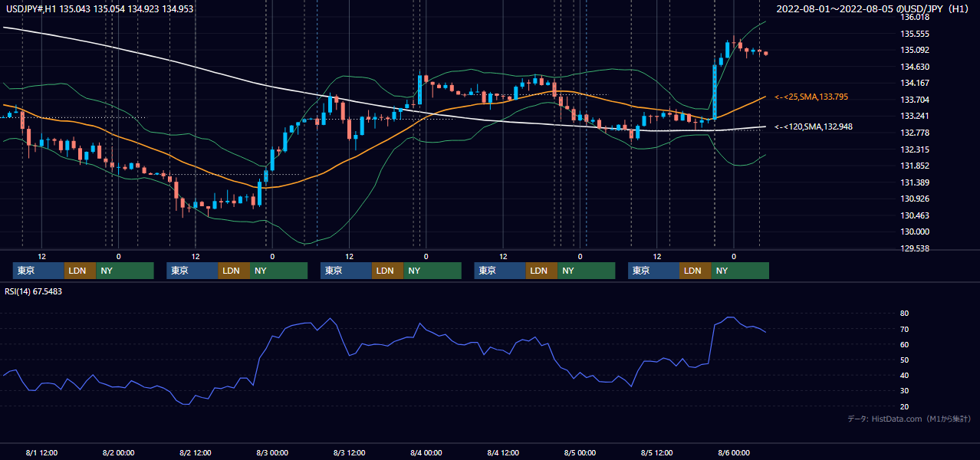Screen dimensions: 980x460
Task: Select the NY session block for 8/1
Action: point(125,271)
